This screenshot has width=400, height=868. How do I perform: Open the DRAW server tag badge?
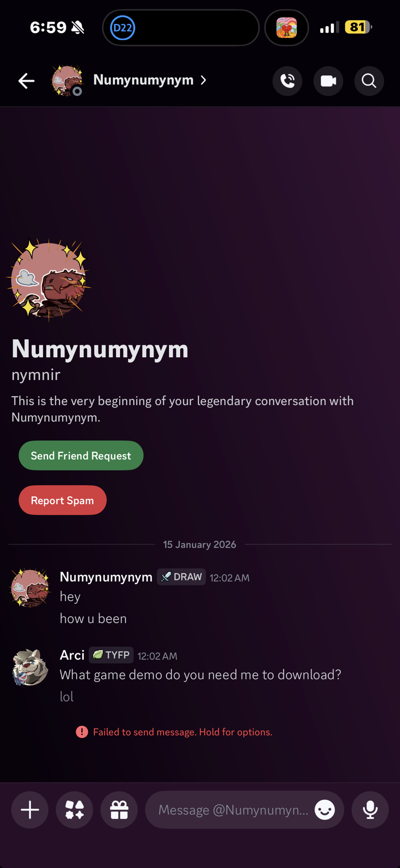coord(181,577)
